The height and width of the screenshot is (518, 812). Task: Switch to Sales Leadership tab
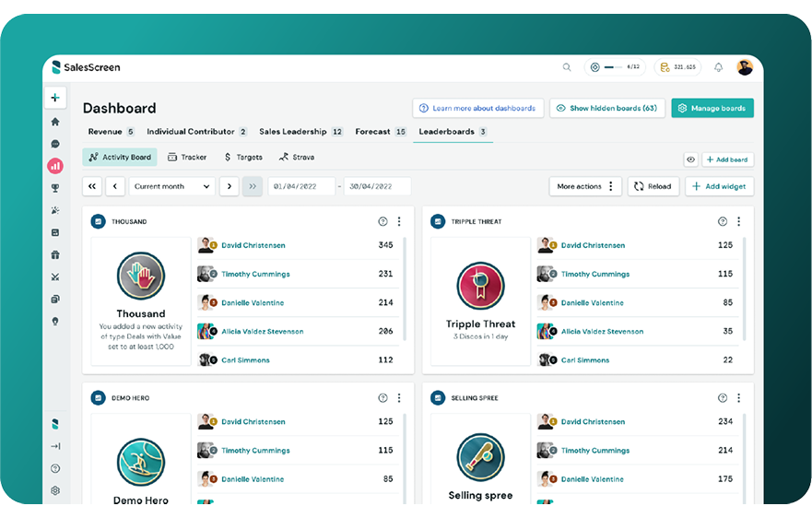coord(300,132)
